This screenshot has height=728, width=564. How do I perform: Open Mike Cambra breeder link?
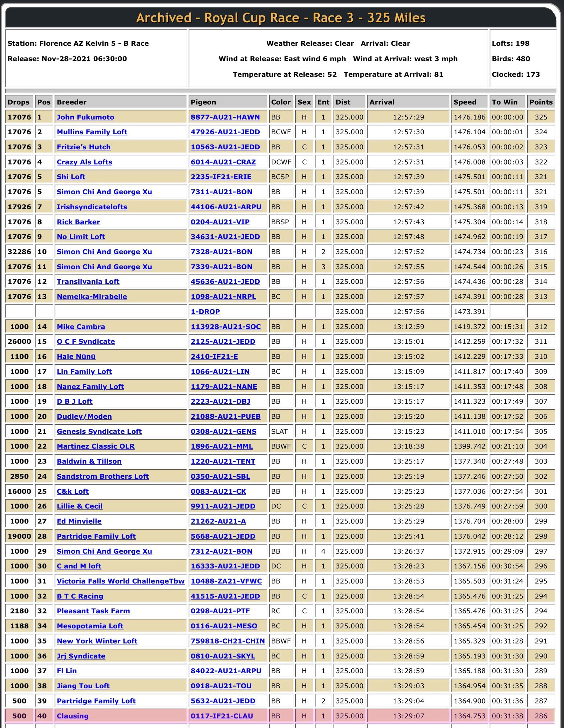tap(81, 327)
